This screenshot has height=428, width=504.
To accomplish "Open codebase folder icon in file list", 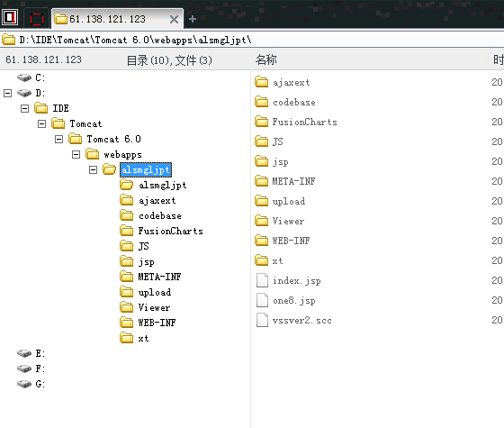I will [262, 102].
